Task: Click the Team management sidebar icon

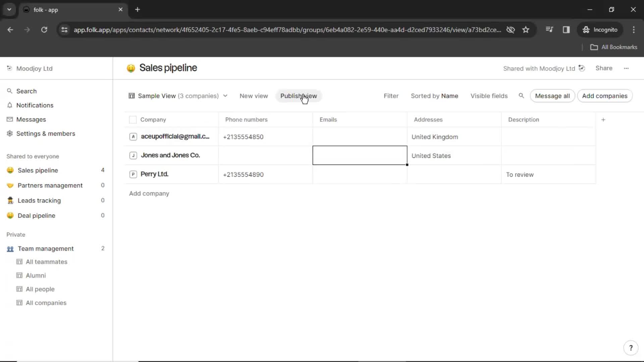Action: click(10, 248)
